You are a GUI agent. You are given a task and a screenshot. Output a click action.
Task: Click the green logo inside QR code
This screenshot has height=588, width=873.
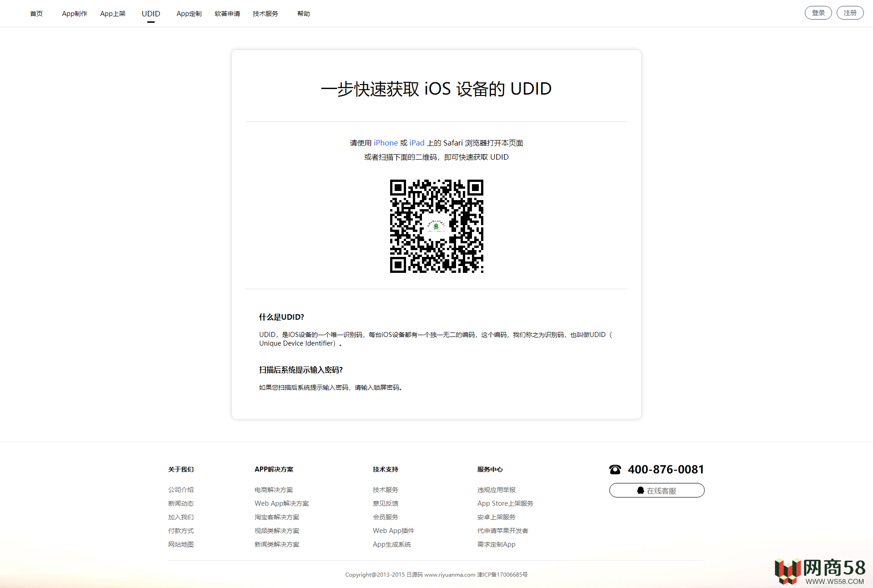[x=436, y=226]
